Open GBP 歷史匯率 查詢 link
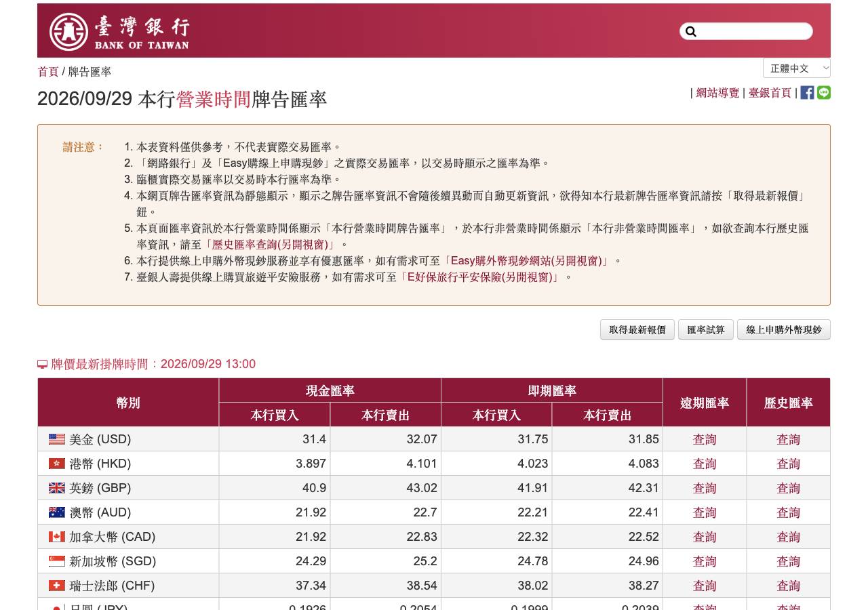868x610 pixels. click(x=789, y=488)
